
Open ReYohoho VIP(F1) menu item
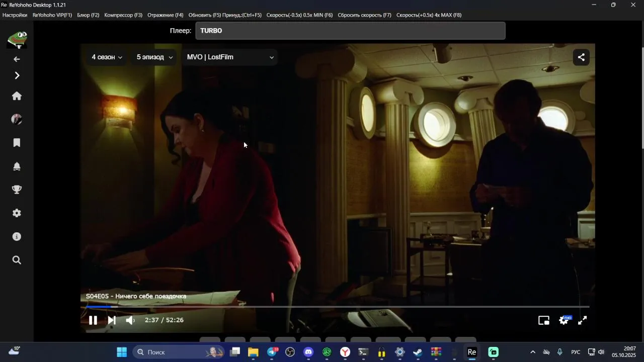pyautogui.click(x=52, y=15)
